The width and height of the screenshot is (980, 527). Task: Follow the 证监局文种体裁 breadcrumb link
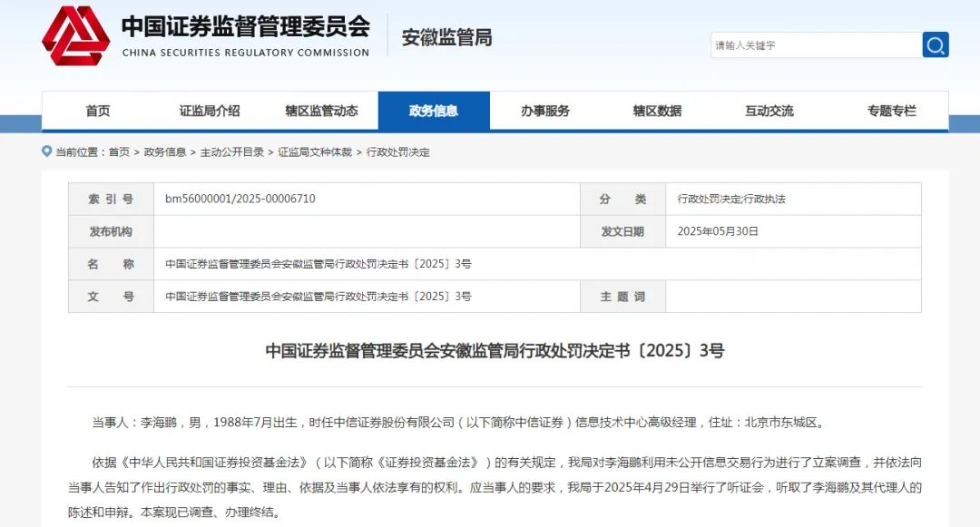click(x=315, y=151)
